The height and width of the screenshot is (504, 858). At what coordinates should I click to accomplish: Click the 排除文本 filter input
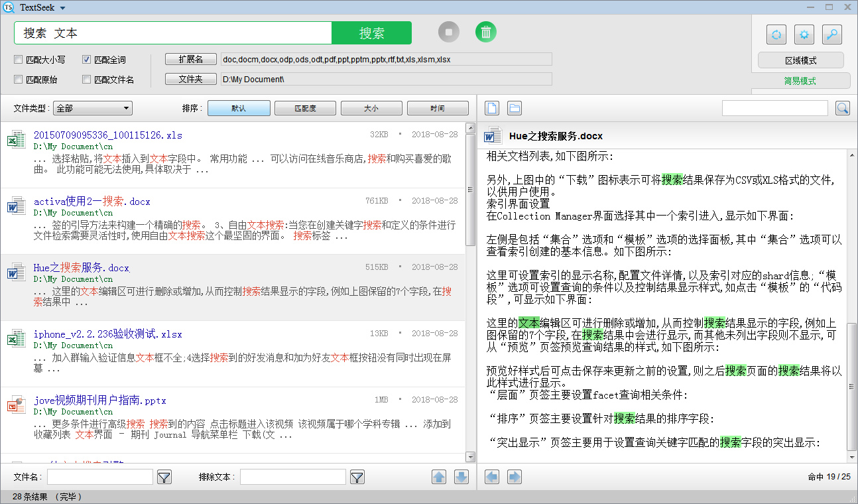click(x=293, y=477)
